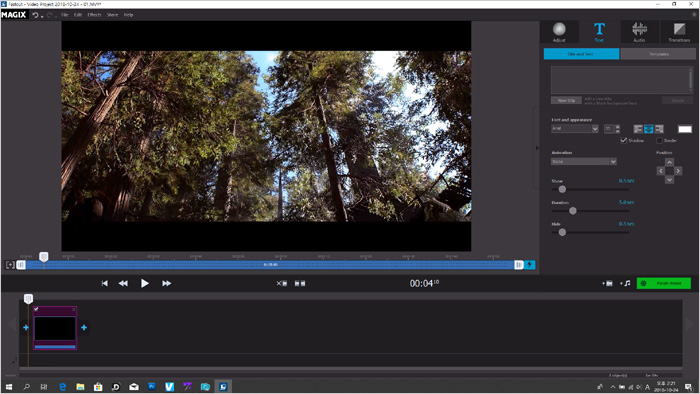
Task: Select left text alignment icon
Action: (638, 129)
